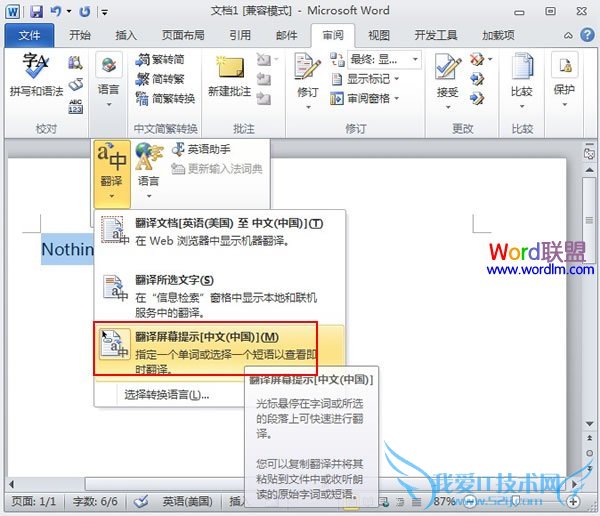600x516 pixels.
Task: Click 选择转换语言 option in menu
Action: (167, 394)
